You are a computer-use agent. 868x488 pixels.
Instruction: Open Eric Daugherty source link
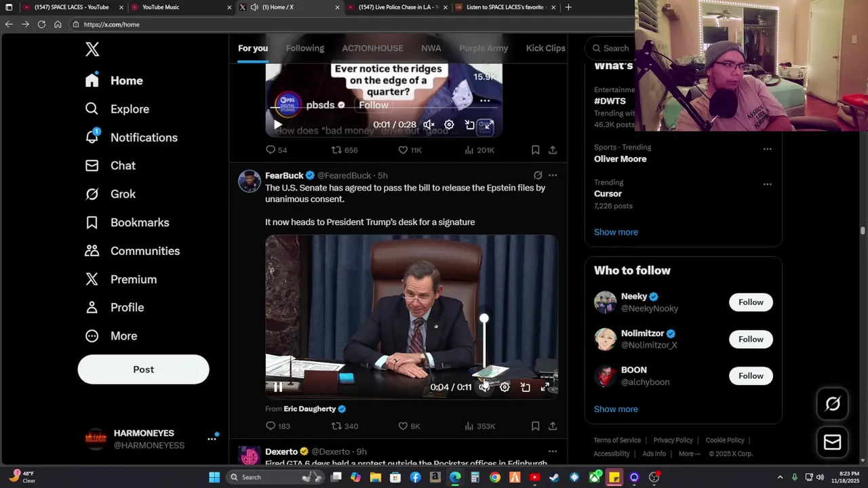coord(309,409)
